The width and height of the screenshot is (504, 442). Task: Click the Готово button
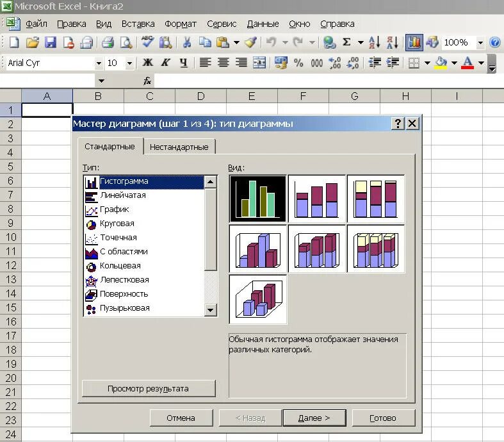coord(383,418)
